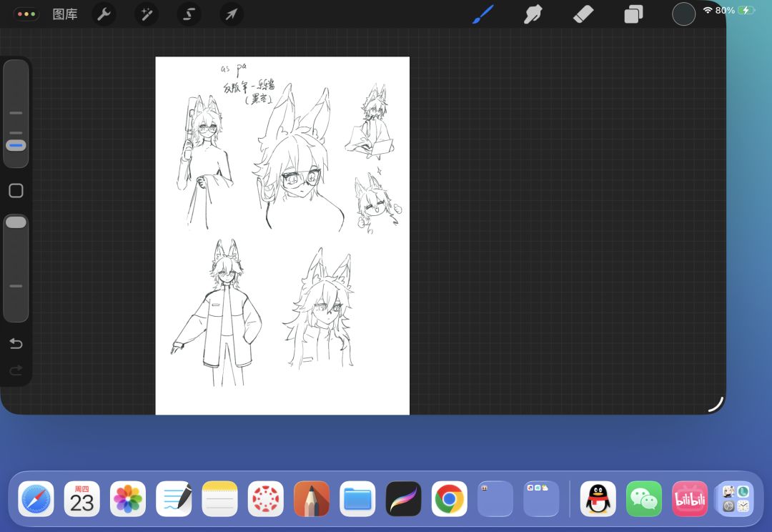This screenshot has height=532, width=772.
Task: Activate the Transform arrow tool
Action: 231,14
